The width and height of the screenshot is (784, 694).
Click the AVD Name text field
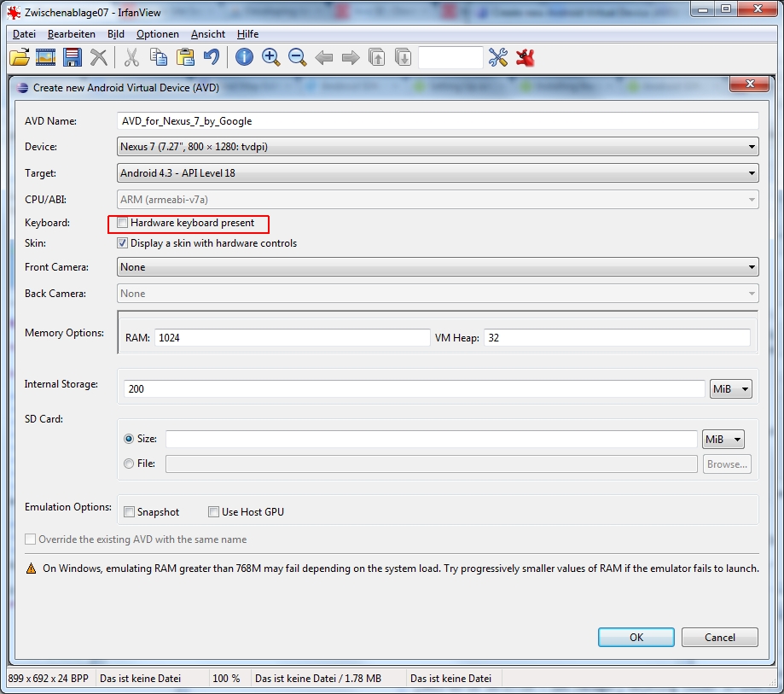click(438, 121)
